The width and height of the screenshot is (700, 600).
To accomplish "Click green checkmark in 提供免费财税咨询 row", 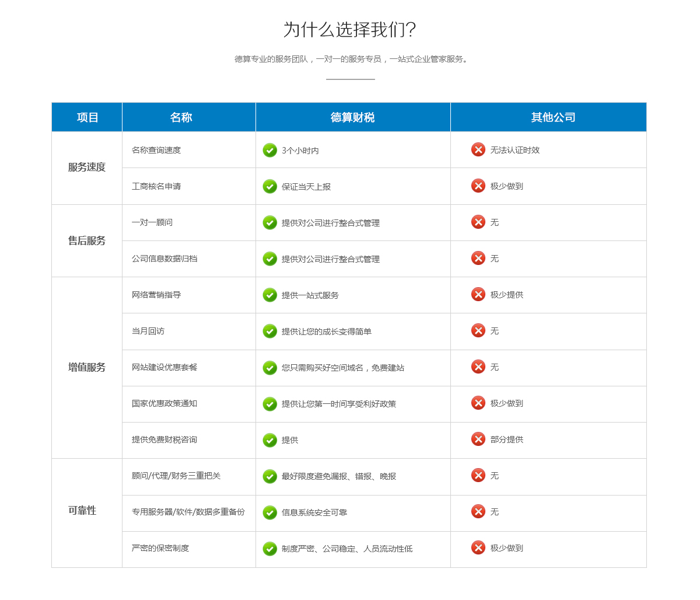I will point(269,440).
